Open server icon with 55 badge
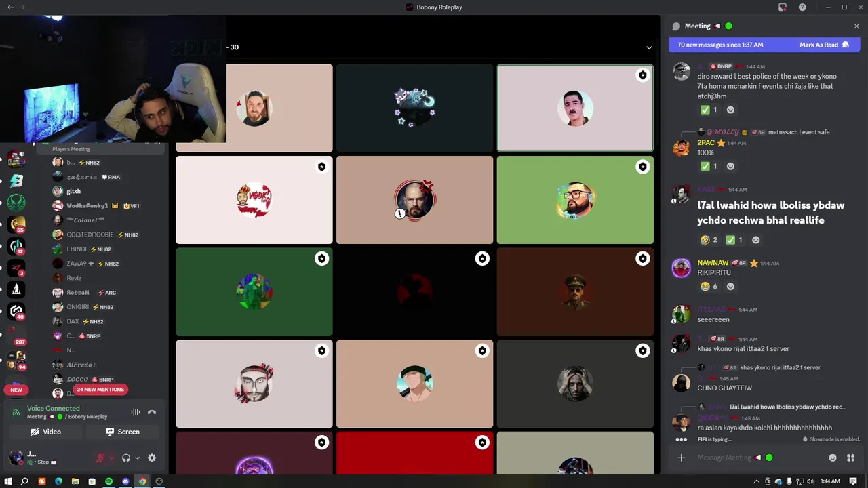Viewport: 868px width, 488px height. click(x=16, y=224)
